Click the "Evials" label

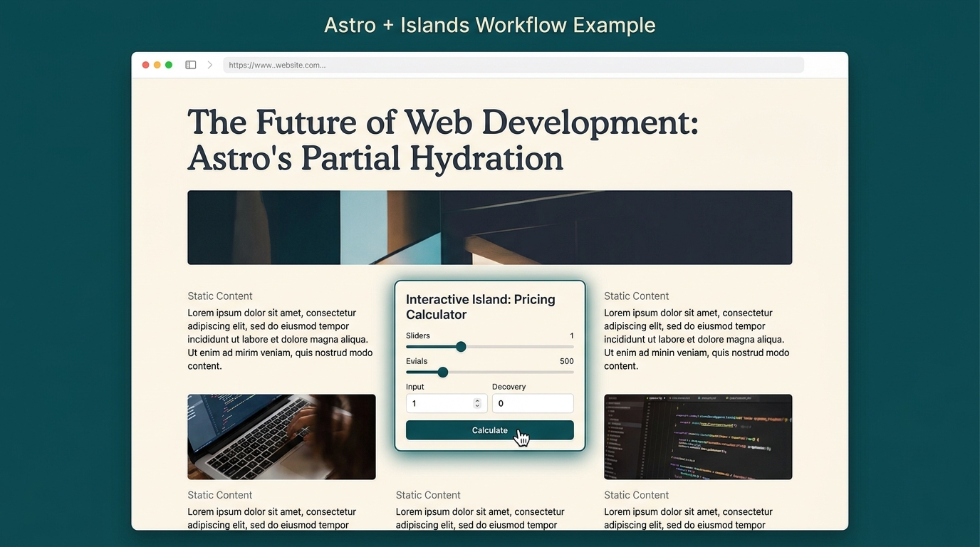pyautogui.click(x=417, y=361)
